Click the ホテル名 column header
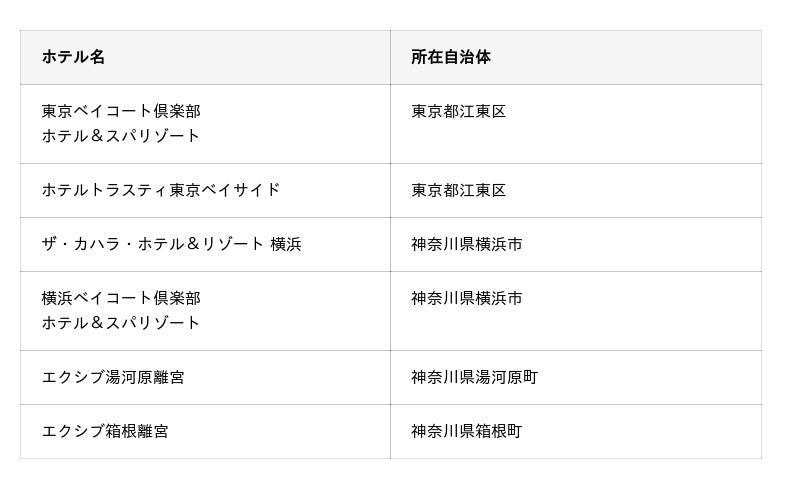800x489 pixels. point(73,57)
